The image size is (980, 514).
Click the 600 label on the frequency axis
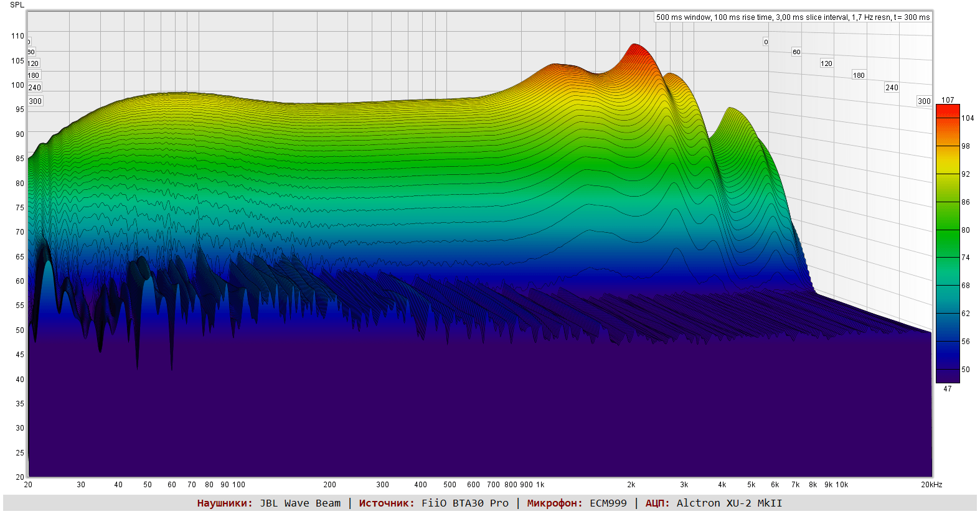pos(473,485)
